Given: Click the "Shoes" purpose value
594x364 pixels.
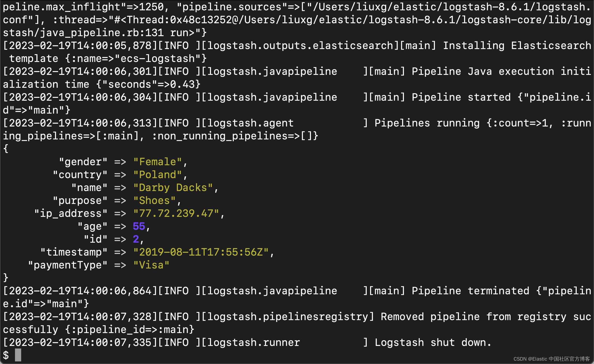Looking at the screenshot, I should 154,201.
